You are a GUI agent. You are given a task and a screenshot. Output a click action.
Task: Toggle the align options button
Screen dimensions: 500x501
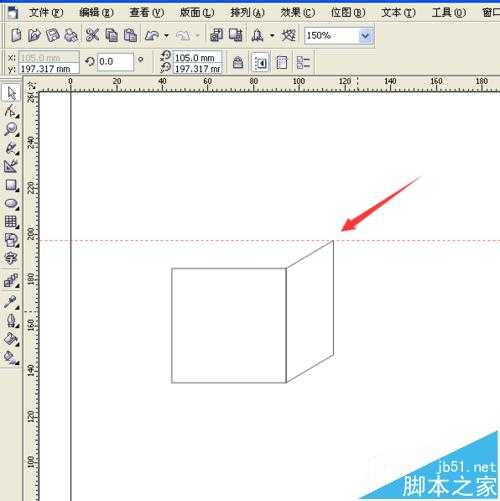tap(303, 62)
